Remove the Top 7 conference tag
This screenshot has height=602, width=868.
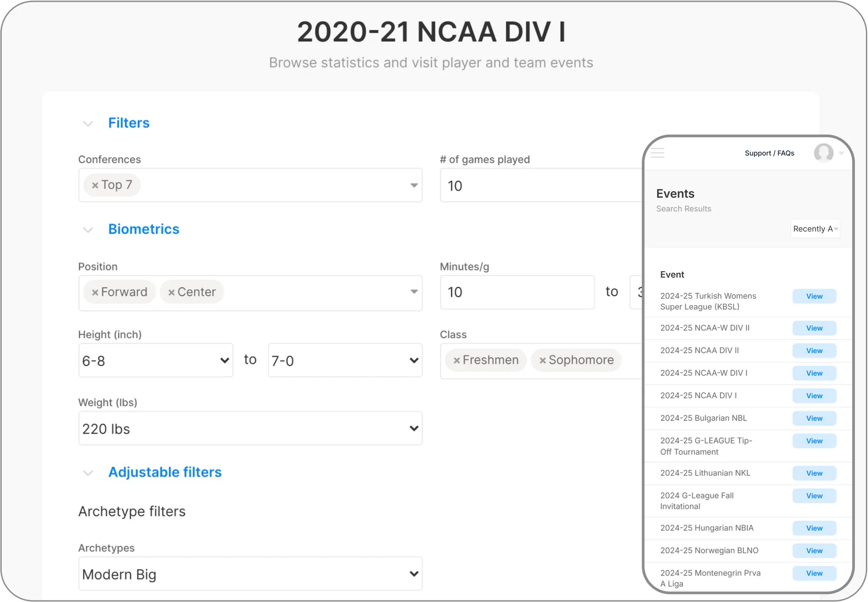95,185
